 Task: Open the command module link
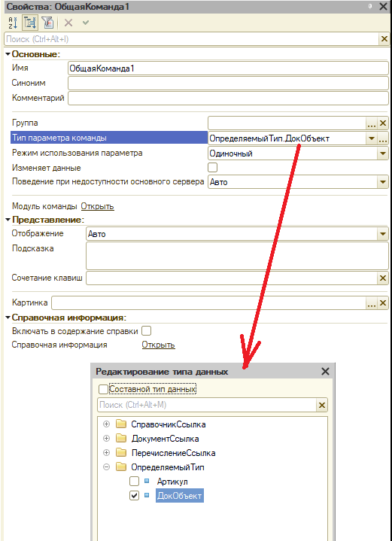pyautogui.click(x=97, y=206)
